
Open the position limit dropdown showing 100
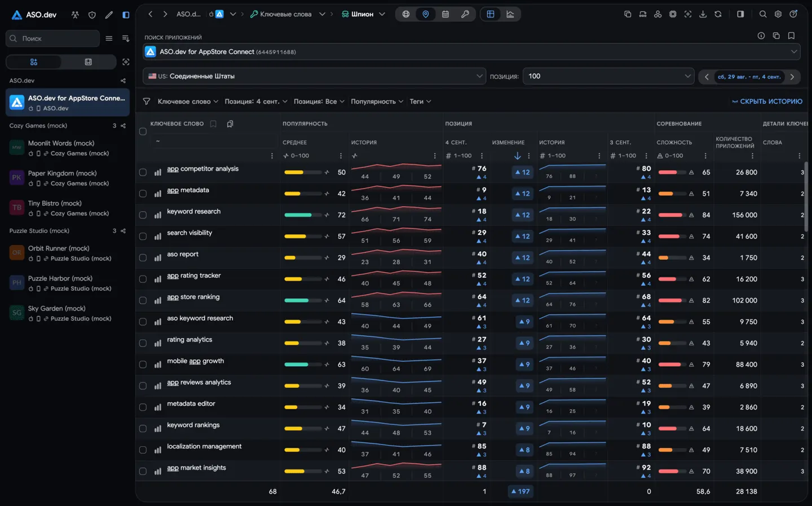click(x=608, y=76)
